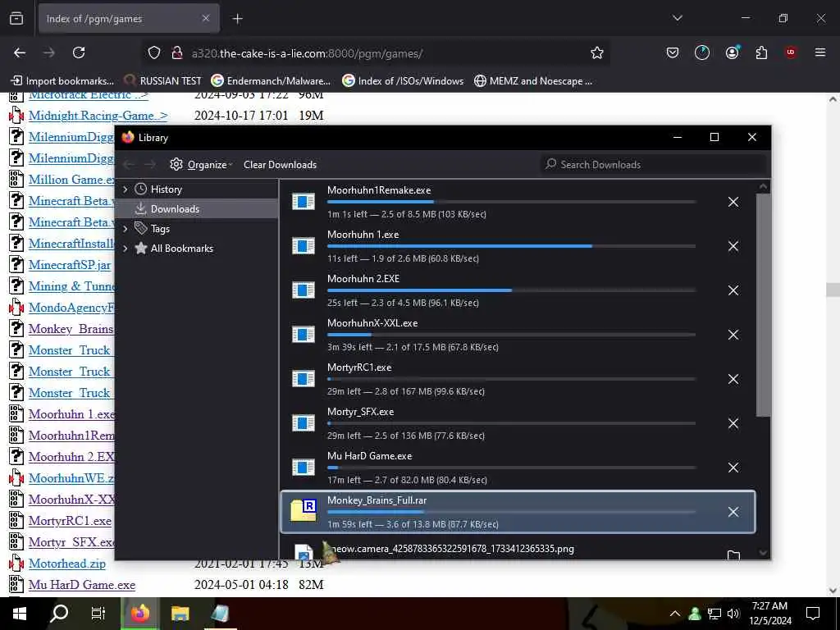
Task: Open the list all tabs dropdown
Action: click(x=677, y=18)
